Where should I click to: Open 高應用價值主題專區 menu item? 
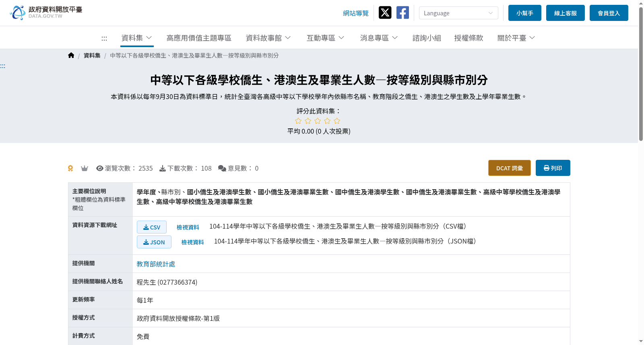click(x=199, y=38)
